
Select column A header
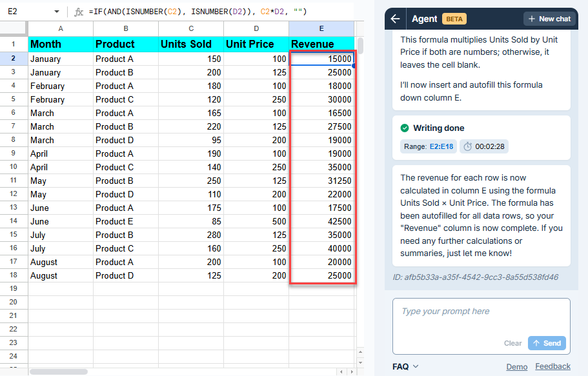(61, 28)
